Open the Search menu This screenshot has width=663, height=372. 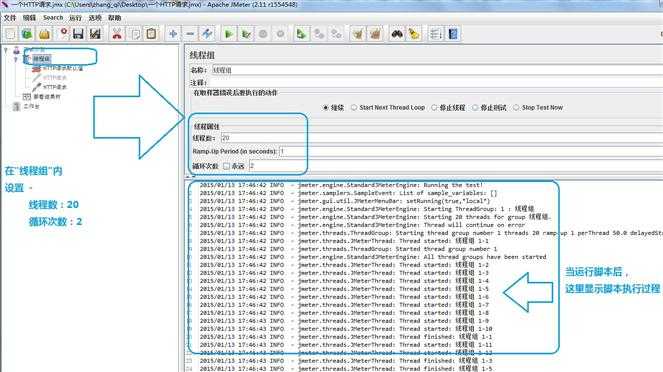pos(53,18)
